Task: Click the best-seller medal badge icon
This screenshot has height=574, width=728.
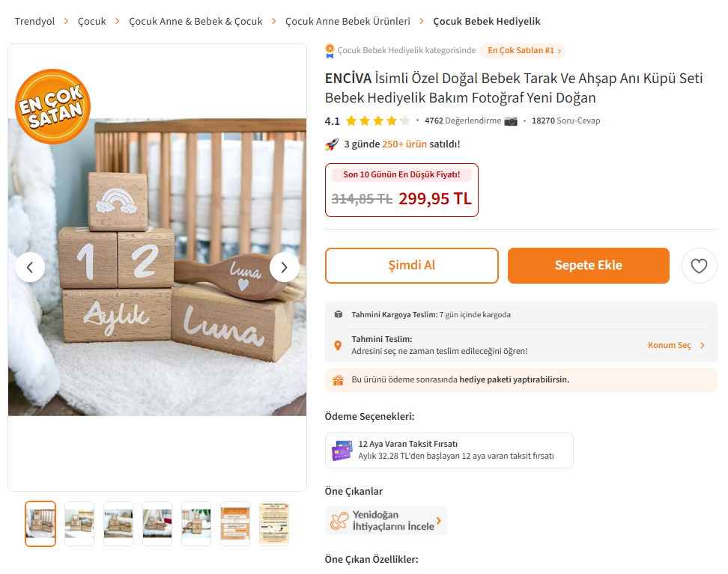Action: click(x=330, y=51)
